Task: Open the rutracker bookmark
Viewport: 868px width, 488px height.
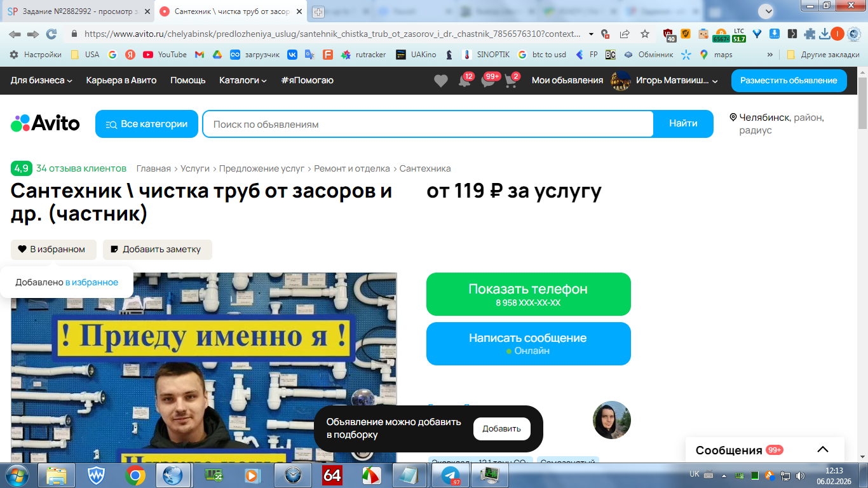Action: (x=363, y=55)
